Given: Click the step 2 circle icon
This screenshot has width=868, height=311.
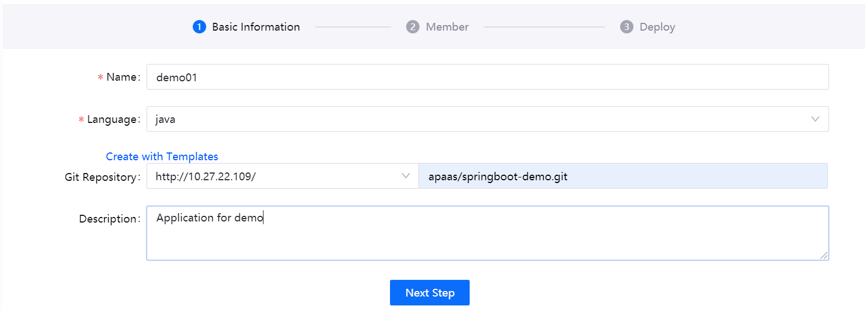Looking at the screenshot, I should 412,27.
